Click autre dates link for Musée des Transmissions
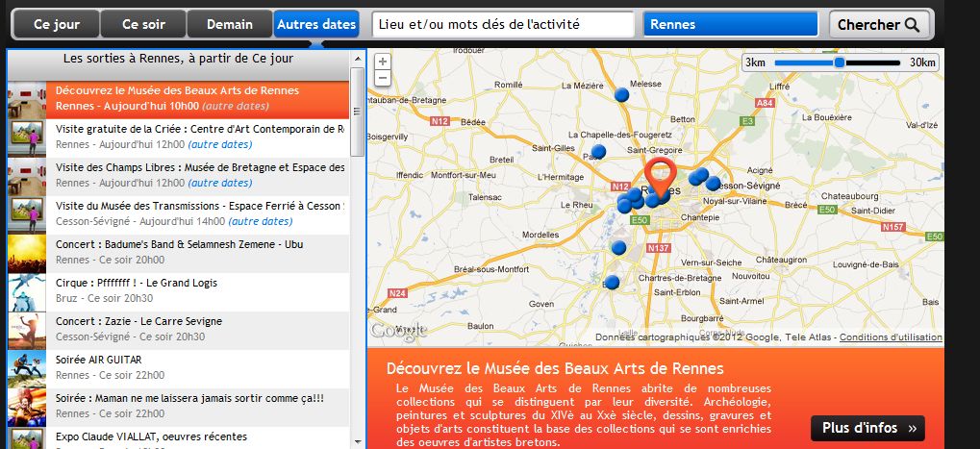 coord(260,221)
